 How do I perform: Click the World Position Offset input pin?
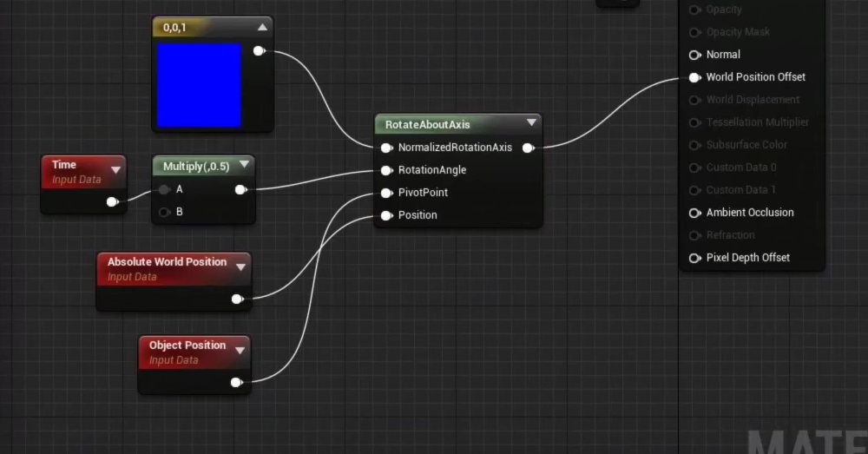[x=694, y=77]
